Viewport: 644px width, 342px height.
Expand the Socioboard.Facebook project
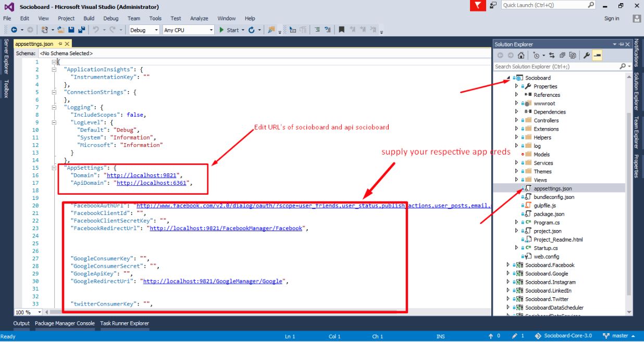coord(508,265)
